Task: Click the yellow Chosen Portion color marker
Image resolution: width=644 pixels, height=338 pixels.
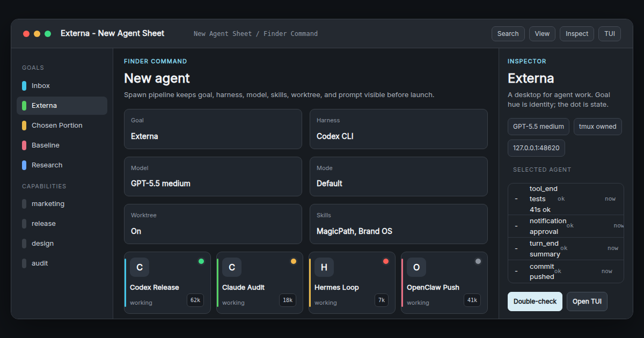Action: pos(24,126)
